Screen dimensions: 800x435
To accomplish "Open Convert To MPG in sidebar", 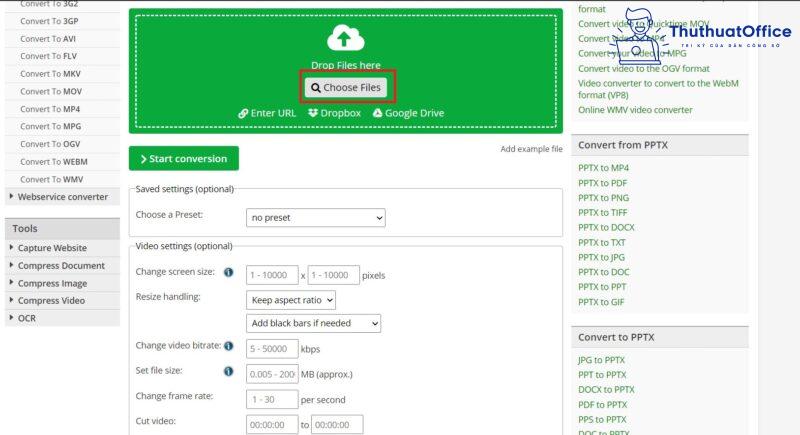I will [x=51, y=126].
